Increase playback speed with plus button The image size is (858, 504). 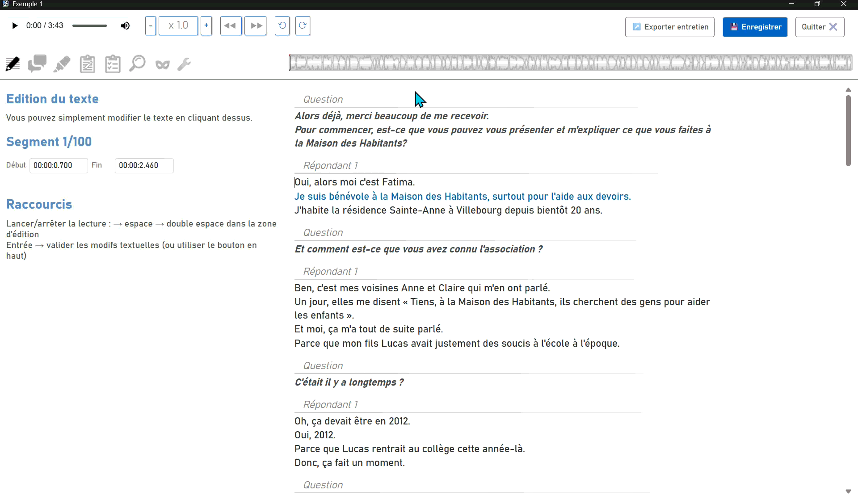(206, 25)
